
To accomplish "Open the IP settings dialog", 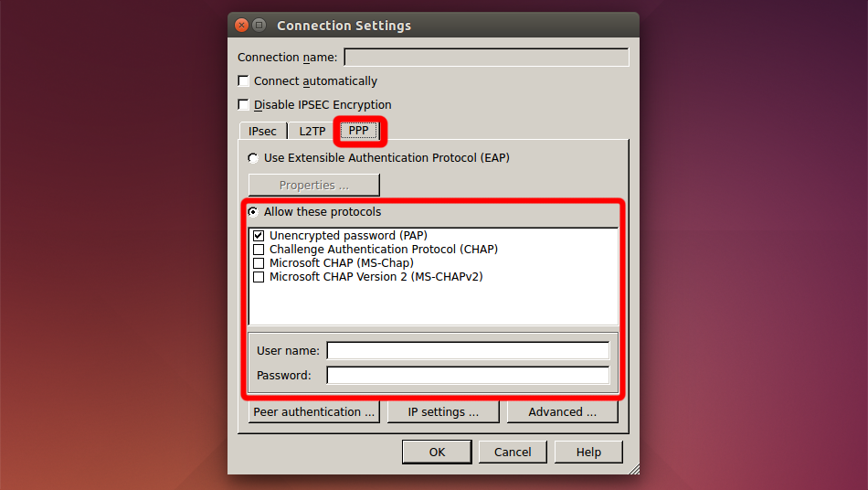I will (x=443, y=412).
